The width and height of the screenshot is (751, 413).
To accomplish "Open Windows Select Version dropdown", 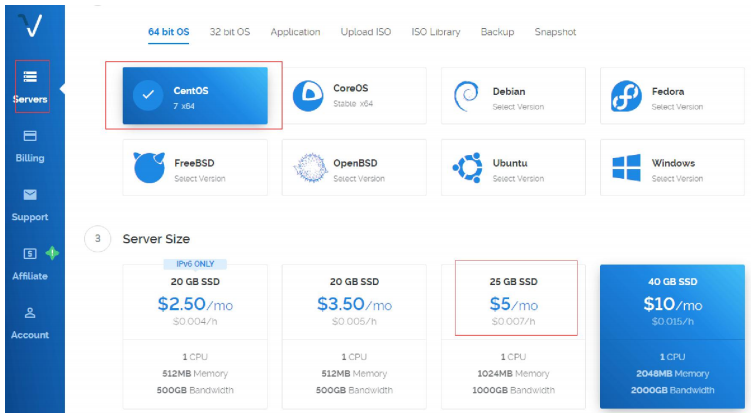I will click(677, 179).
